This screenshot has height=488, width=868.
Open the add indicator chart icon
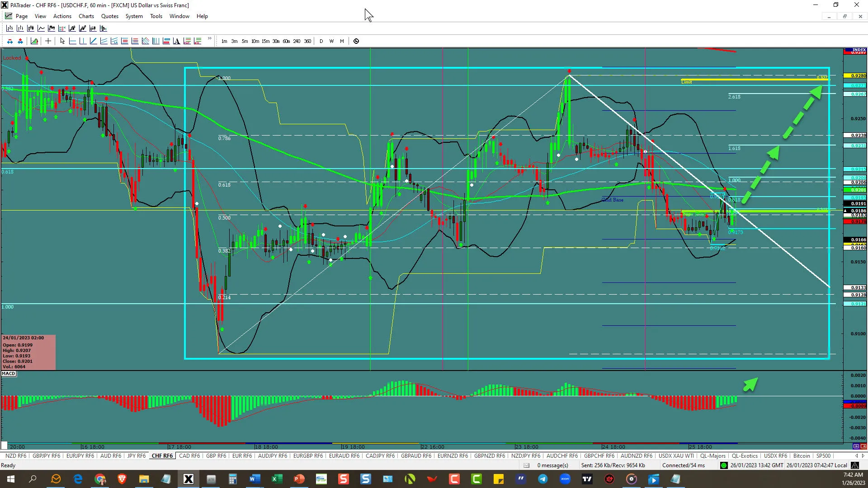[x=34, y=41]
